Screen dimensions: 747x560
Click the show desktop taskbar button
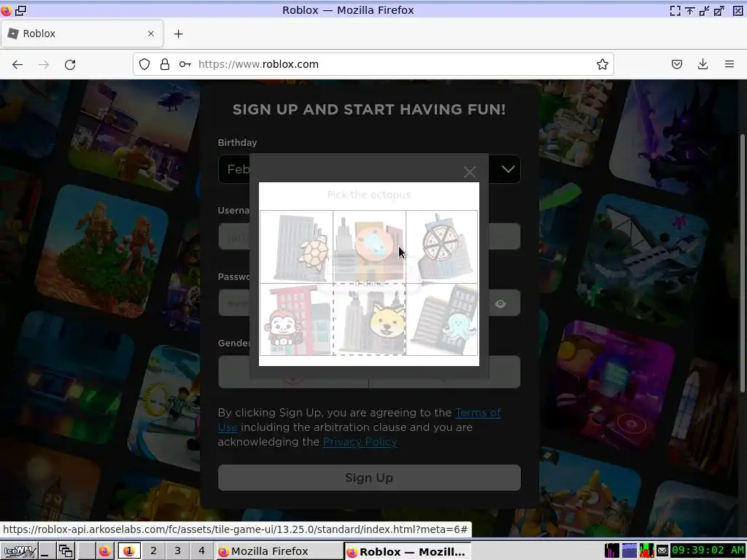tap(47, 551)
